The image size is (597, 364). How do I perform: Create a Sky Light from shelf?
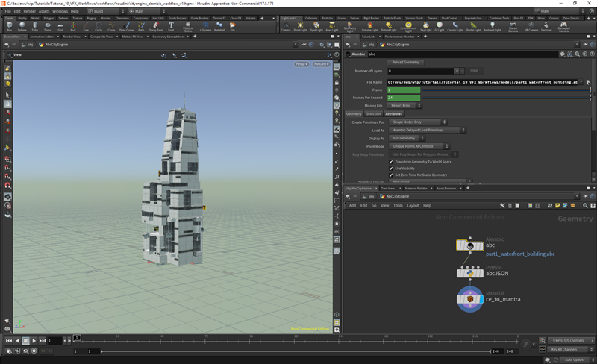425,26
